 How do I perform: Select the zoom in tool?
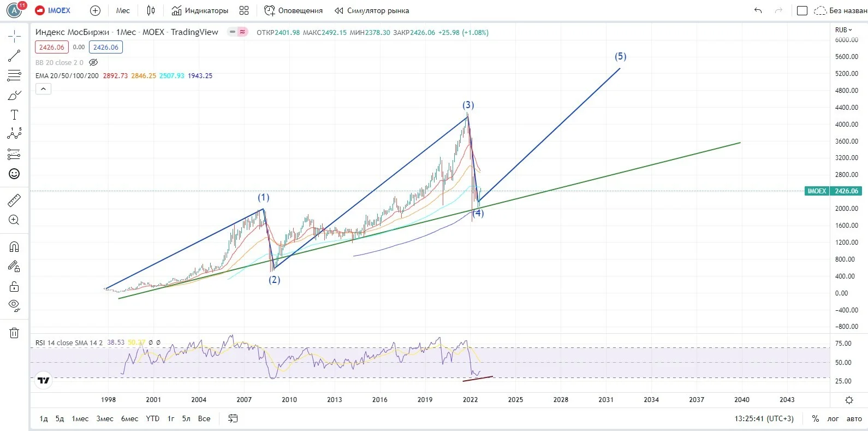pyautogui.click(x=14, y=220)
